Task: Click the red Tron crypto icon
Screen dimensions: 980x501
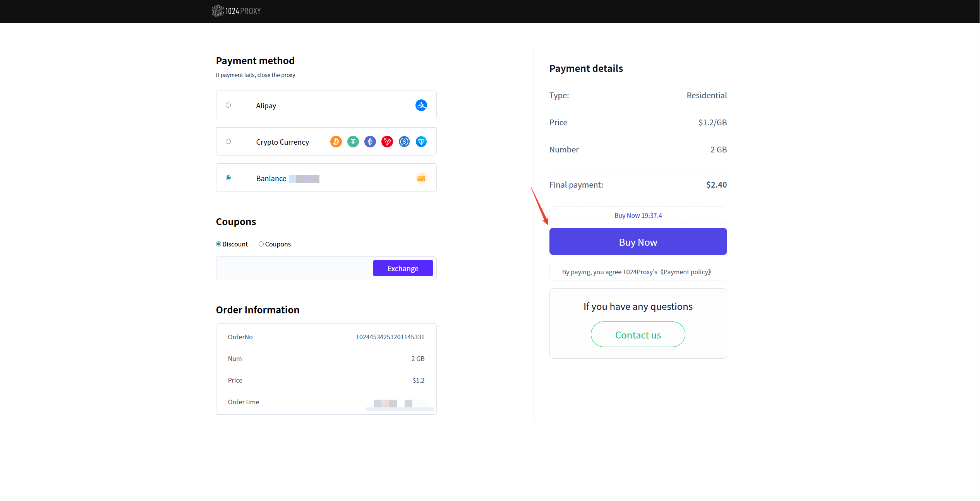Action: 387,142
